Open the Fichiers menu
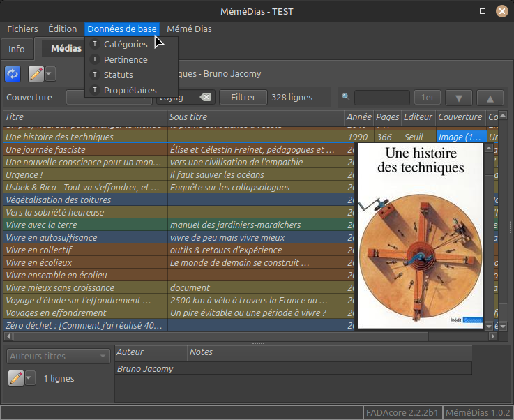The image size is (514, 420). [22, 29]
